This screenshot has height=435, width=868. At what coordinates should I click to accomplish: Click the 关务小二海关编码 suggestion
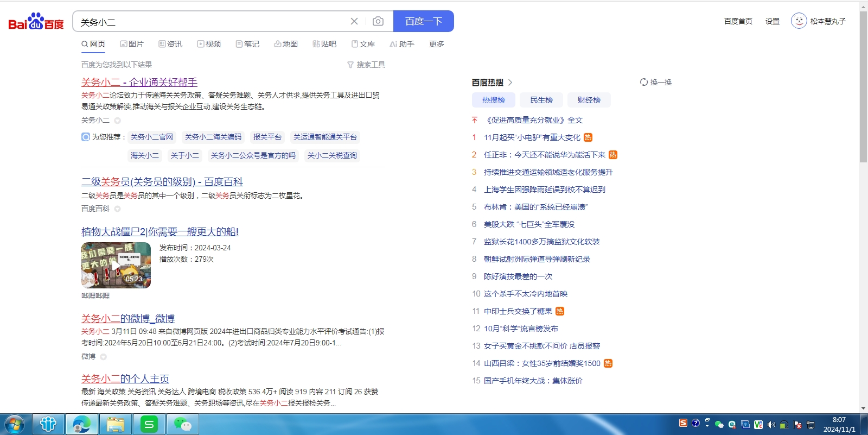click(x=213, y=137)
